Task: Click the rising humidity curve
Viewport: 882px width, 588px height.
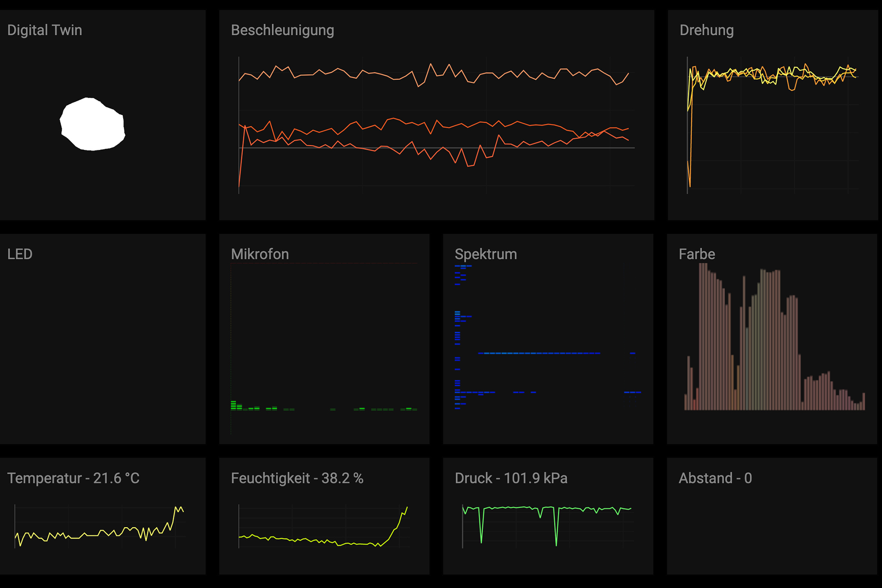Action: click(x=398, y=524)
